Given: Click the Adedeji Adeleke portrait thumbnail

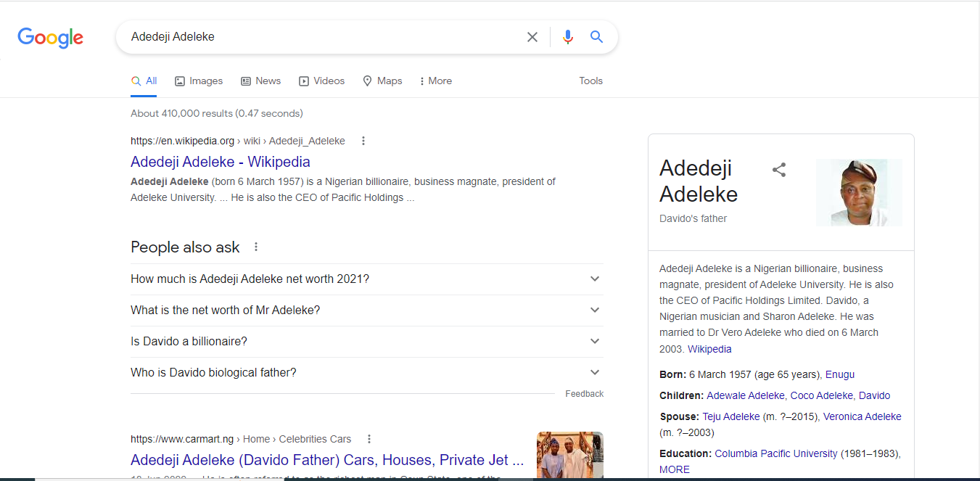Looking at the screenshot, I should 859,192.
